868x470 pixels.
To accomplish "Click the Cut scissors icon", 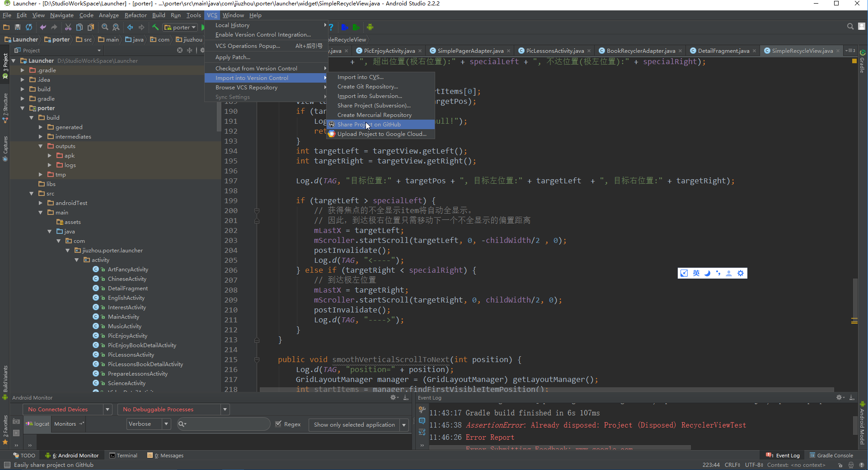I will coord(68,27).
